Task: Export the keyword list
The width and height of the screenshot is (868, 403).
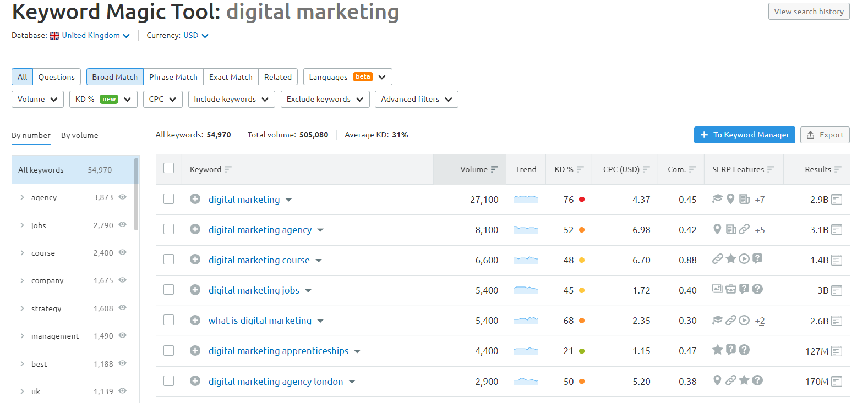Action: tap(825, 135)
